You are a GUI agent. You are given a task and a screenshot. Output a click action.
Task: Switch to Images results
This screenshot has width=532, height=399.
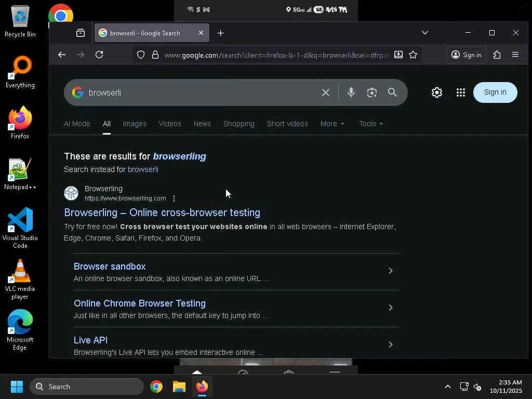click(135, 124)
